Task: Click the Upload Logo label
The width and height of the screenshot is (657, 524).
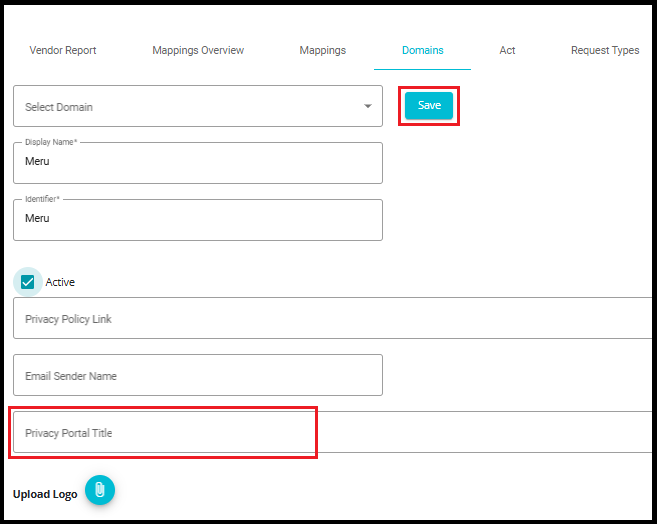Action: coord(45,494)
